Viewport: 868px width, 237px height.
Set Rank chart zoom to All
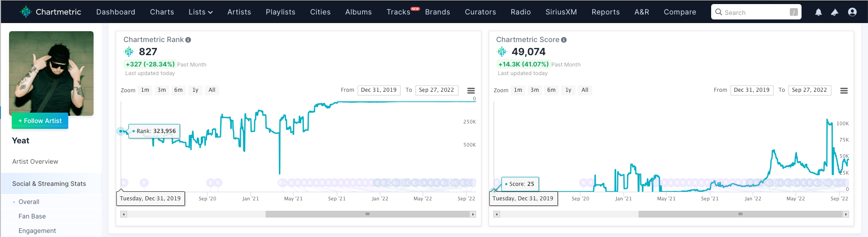pyautogui.click(x=212, y=90)
